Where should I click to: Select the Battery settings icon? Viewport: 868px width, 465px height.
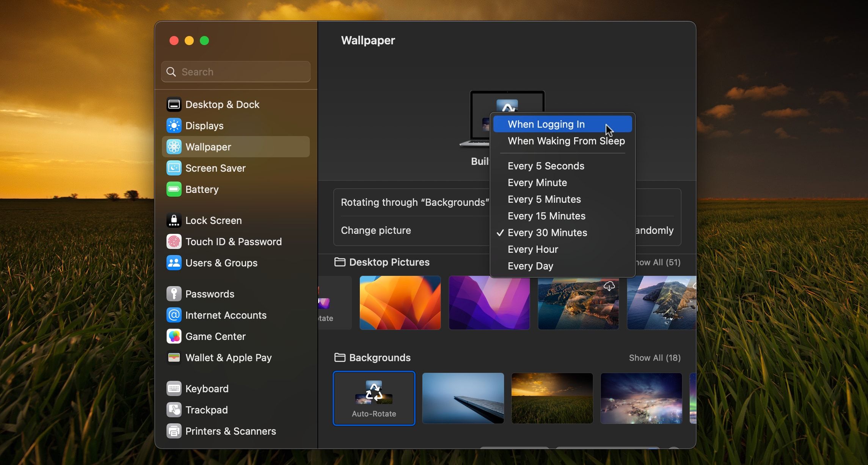(174, 189)
